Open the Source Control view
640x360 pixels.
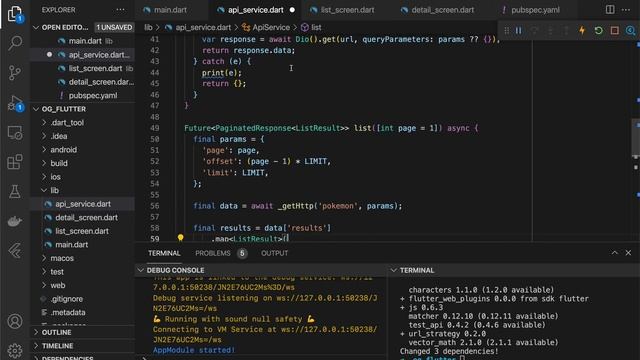(x=15, y=73)
